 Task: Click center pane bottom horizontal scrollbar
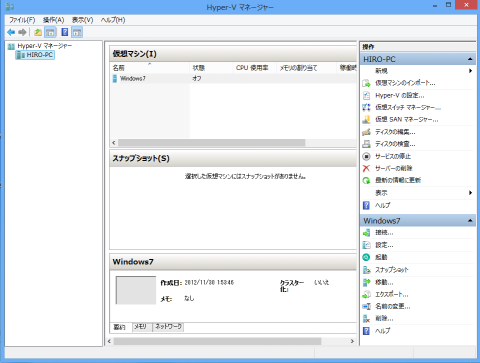tap(217, 341)
